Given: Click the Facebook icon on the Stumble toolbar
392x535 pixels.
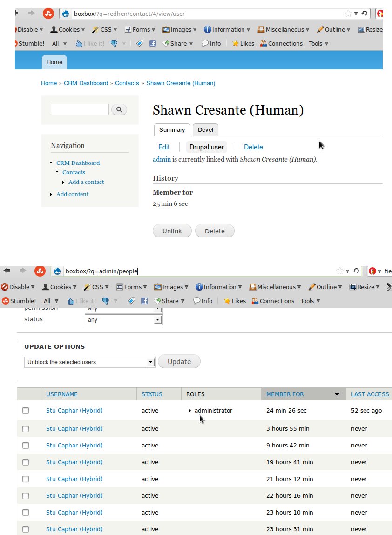Looking at the screenshot, I should (152, 43).
